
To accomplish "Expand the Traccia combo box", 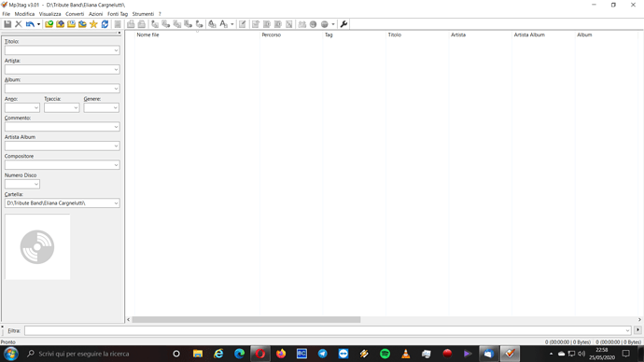I will tap(76, 108).
